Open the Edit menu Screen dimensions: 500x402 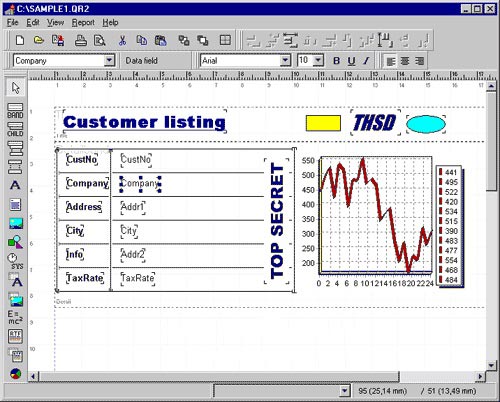coord(33,23)
